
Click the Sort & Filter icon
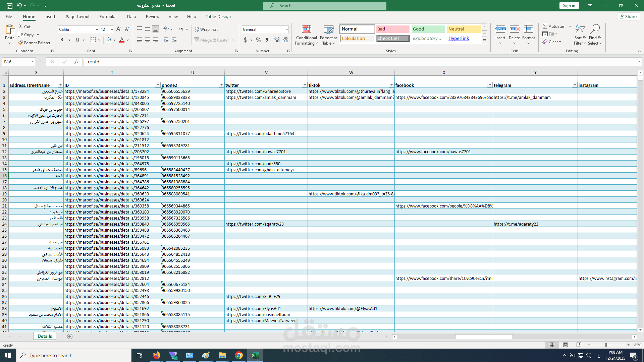point(580,29)
